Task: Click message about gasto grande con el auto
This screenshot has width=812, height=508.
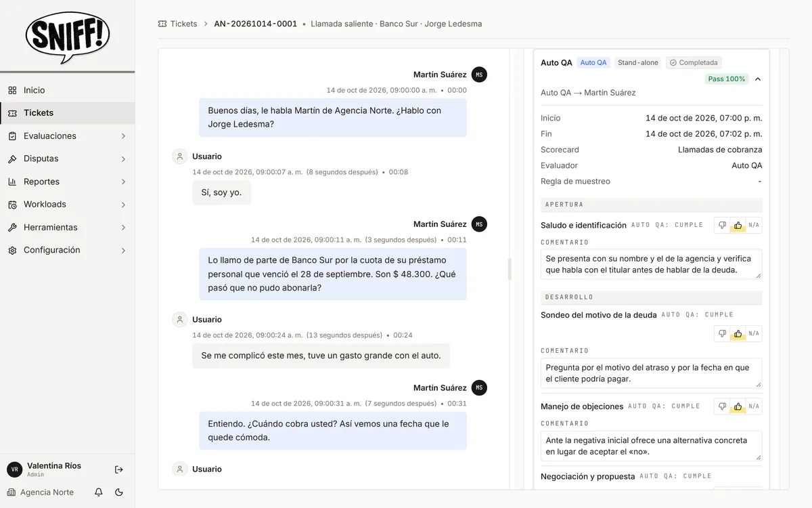Action: point(321,356)
